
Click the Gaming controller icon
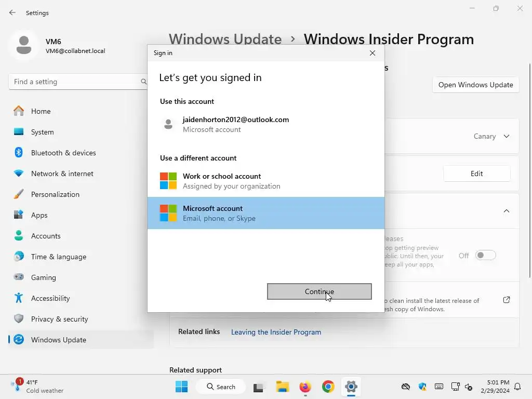19,277
